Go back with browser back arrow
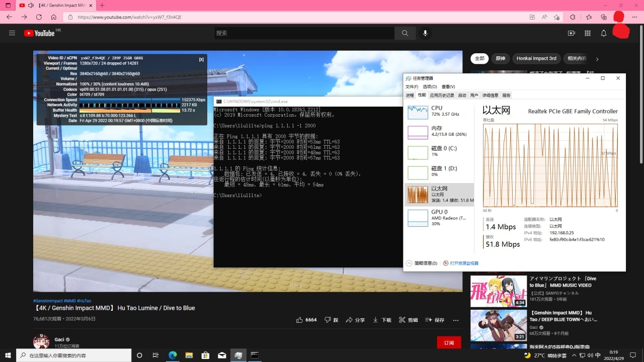Image resolution: width=644 pixels, height=362 pixels. [x=9, y=17]
